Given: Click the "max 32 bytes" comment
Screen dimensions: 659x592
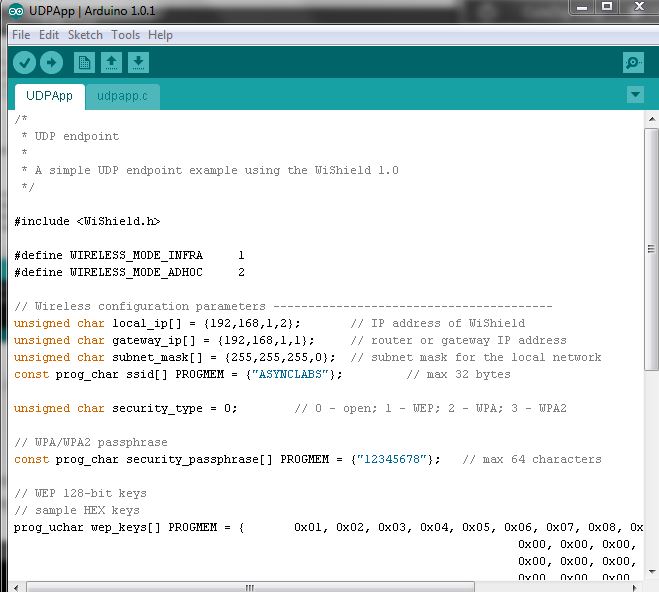Looking at the screenshot, I should click(458, 374).
